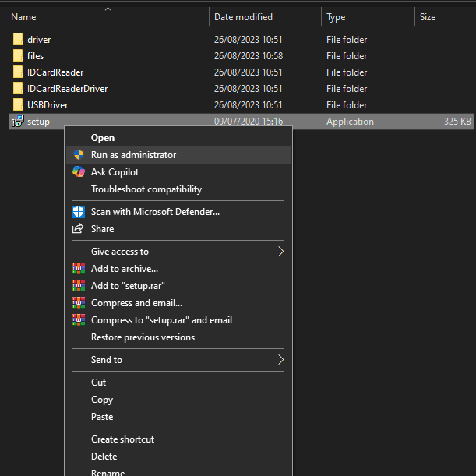Toggle the sort direction arrow above the Name column
Screen dimensions: 476x476
(108, 9)
